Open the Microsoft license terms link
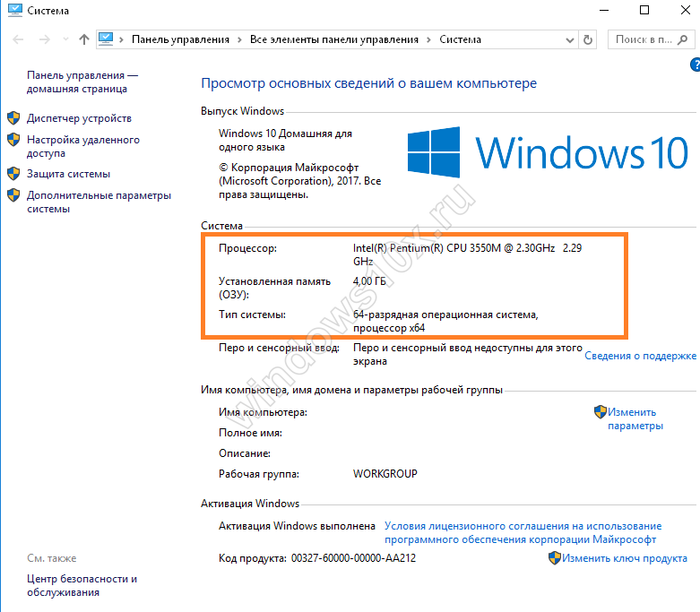This screenshot has width=700, height=612. [x=523, y=532]
